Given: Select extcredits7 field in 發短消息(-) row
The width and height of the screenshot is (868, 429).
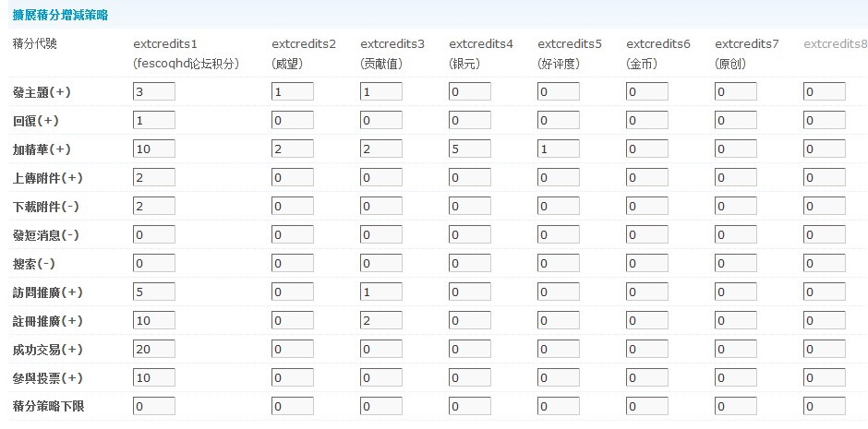Looking at the screenshot, I should pos(735,235).
